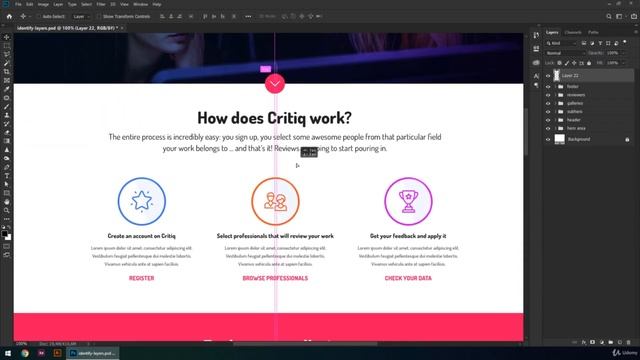
Task: Hide Layer 22 via eye icon
Action: tap(548, 76)
